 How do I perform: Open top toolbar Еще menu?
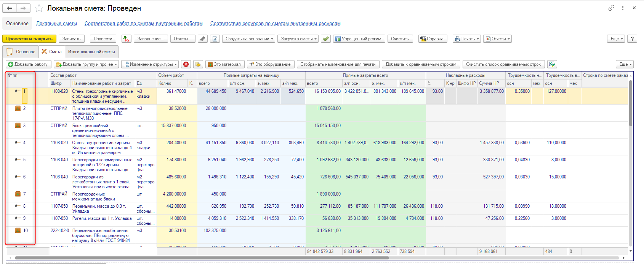pyautogui.click(x=616, y=39)
